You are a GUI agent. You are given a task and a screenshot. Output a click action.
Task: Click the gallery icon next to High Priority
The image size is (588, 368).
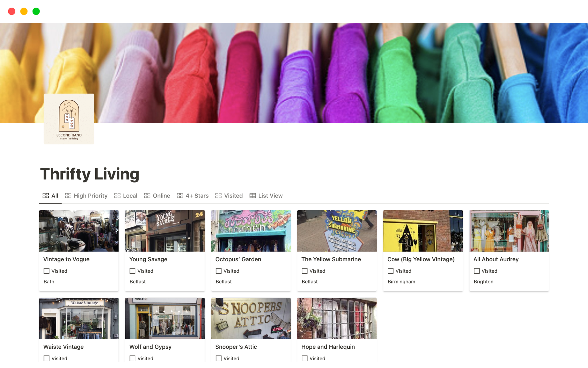(x=68, y=195)
